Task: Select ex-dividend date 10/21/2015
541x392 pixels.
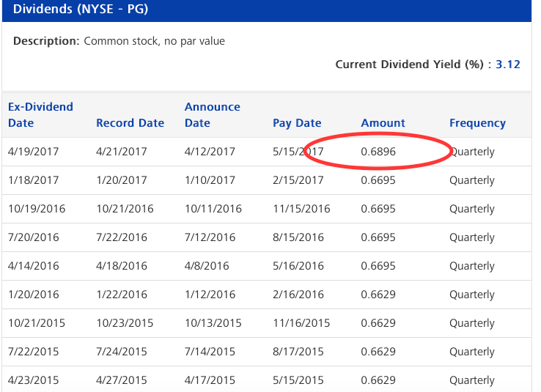Action: click(37, 323)
